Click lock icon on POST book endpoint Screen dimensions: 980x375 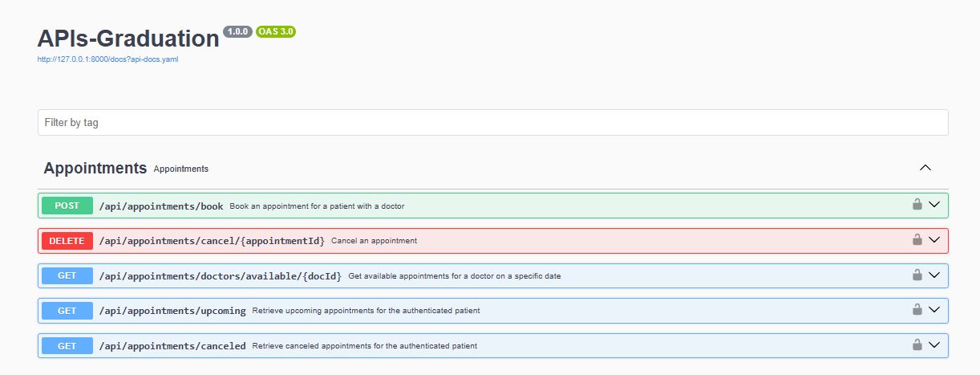tap(917, 205)
